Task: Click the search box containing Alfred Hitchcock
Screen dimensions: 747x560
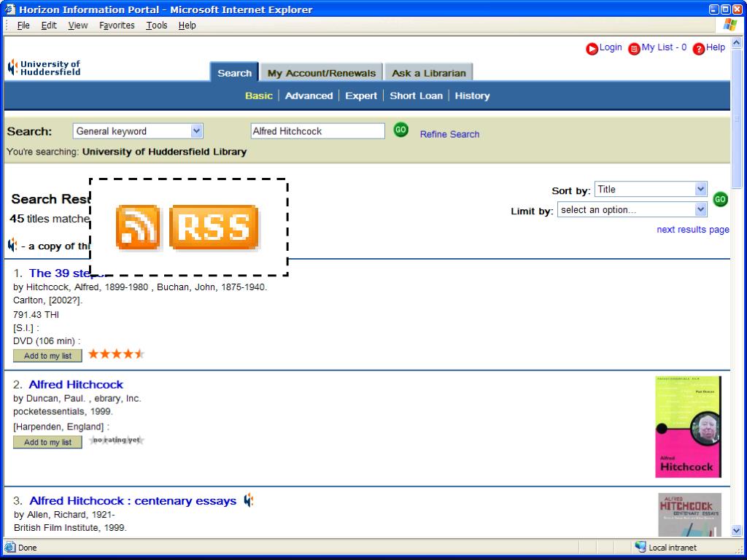Action: 318,131
